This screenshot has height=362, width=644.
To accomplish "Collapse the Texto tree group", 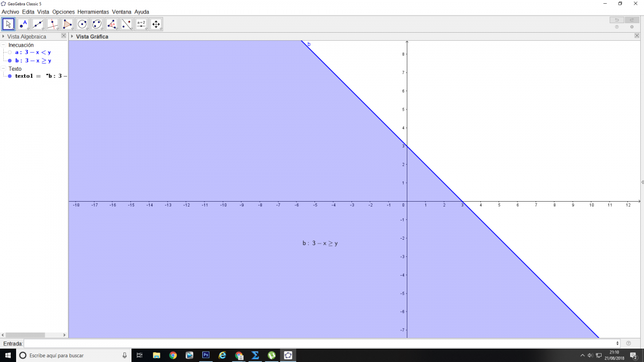I will click(x=4, y=69).
